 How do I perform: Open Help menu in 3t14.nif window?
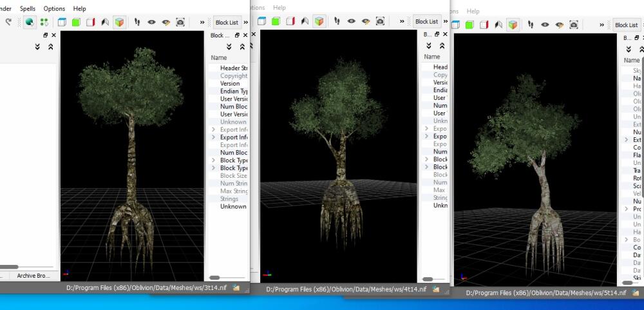(80, 8)
